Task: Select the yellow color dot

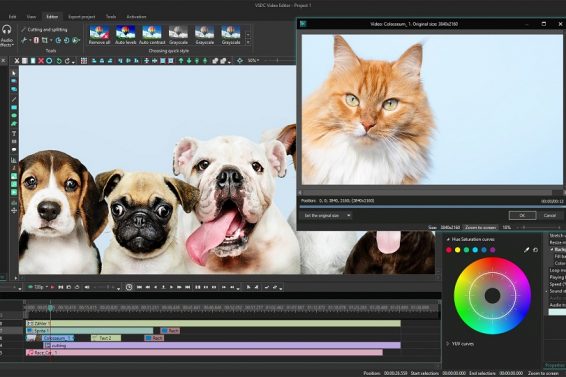Action: click(x=457, y=250)
